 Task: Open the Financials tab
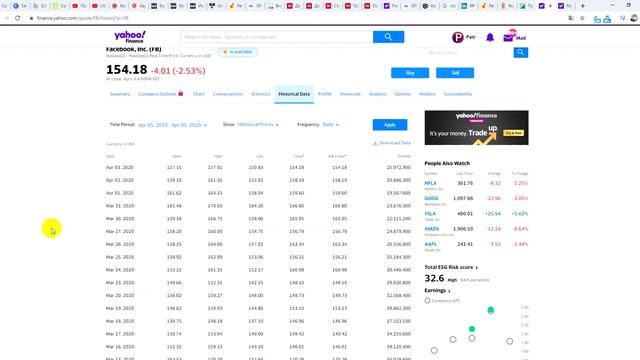click(x=350, y=94)
